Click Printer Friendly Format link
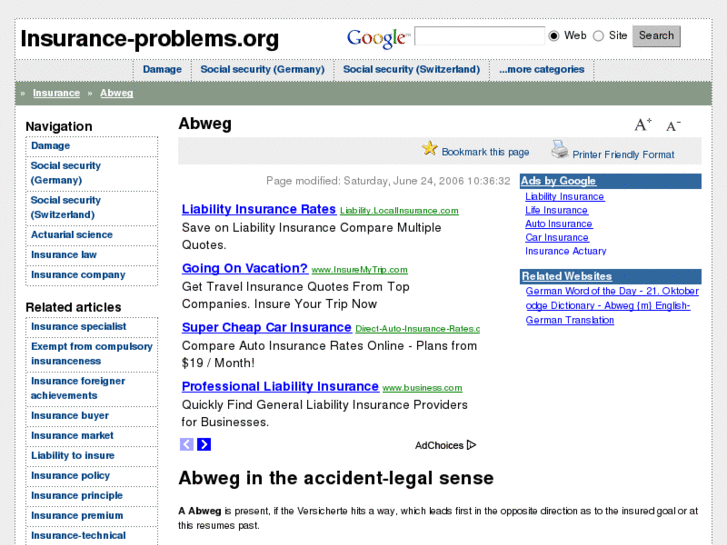Image resolution: width=727 pixels, height=545 pixels. (x=623, y=154)
